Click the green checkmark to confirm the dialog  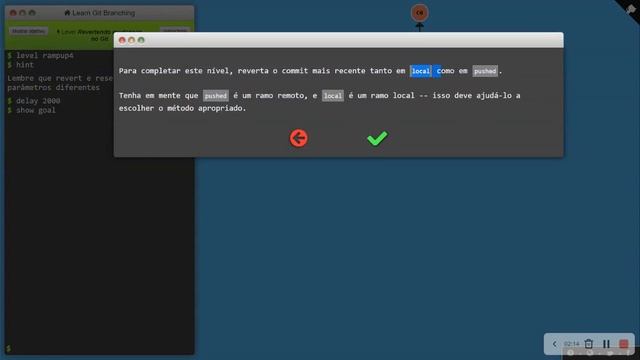point(377,138)
